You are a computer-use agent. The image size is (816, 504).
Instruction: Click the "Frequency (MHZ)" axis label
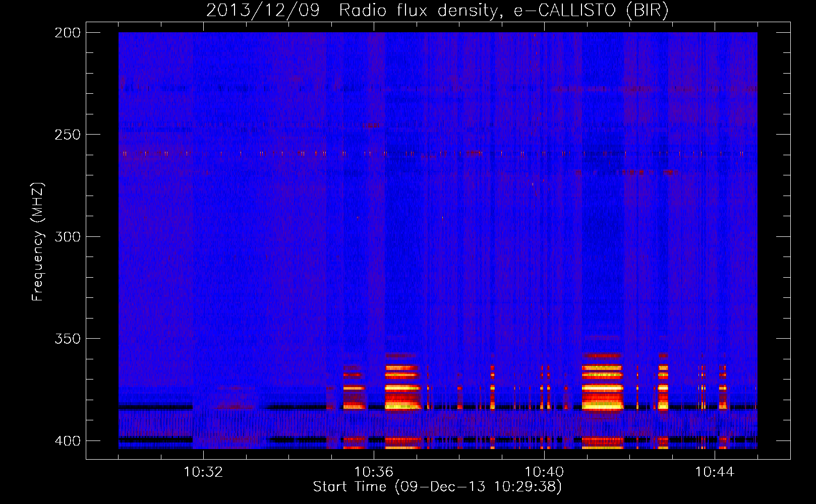pyautogui.click(x=38, y=242)
